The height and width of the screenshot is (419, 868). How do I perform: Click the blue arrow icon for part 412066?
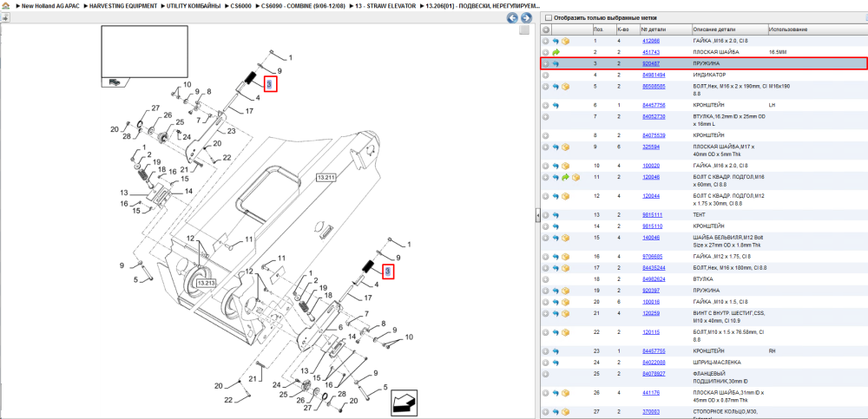(556, 42)
